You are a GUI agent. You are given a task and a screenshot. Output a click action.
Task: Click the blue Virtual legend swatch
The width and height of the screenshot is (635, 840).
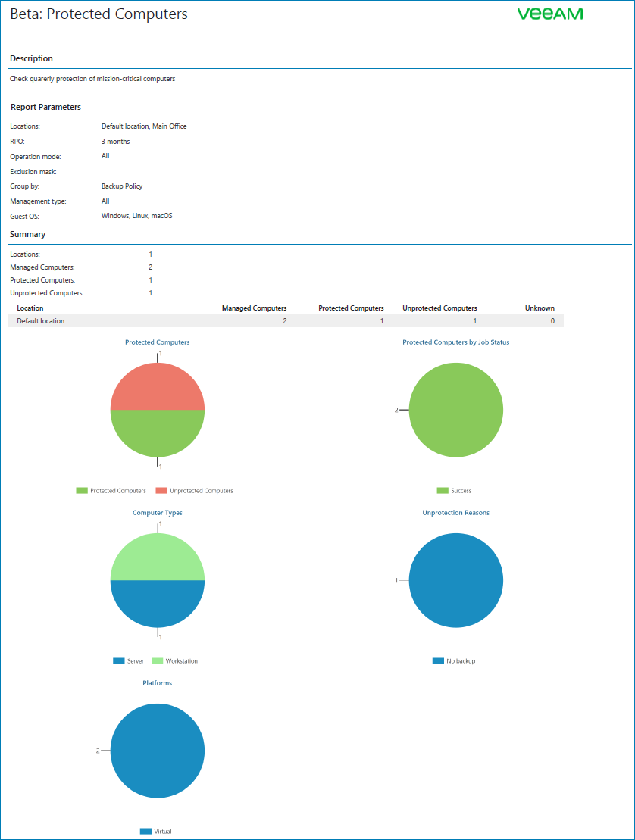click(145, 832)
